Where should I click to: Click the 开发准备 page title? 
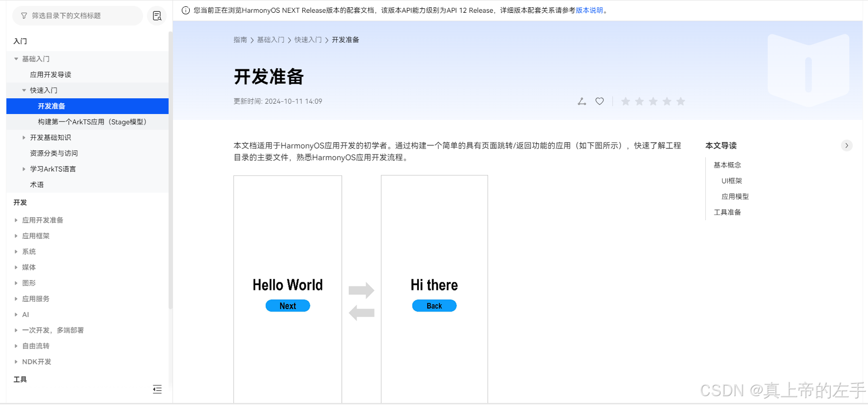pos(269,77)
